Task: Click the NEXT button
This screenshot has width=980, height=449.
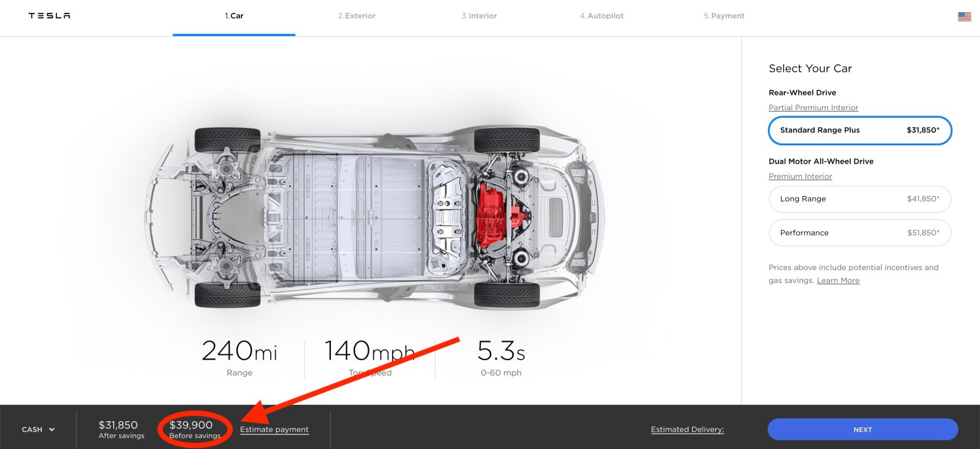Action: pos(862,429)
